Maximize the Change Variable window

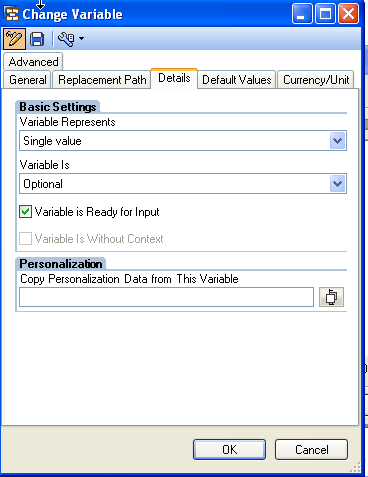tap(325, 14)
